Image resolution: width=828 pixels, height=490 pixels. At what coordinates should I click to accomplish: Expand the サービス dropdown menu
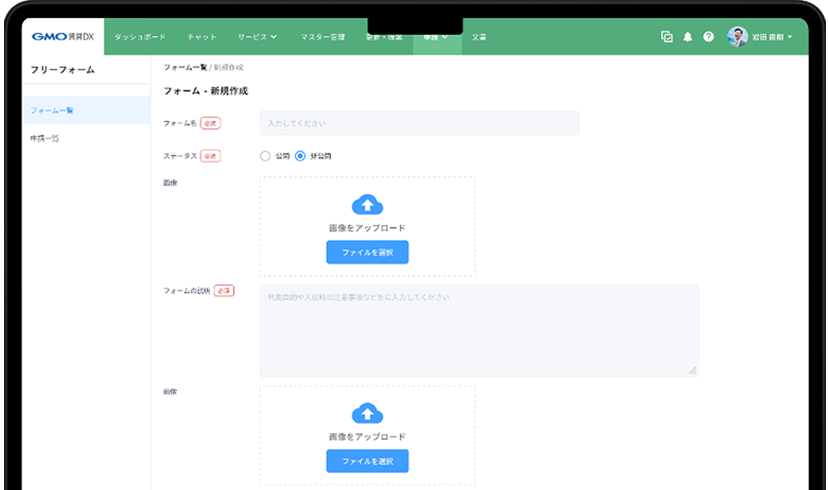pos(258,37)
